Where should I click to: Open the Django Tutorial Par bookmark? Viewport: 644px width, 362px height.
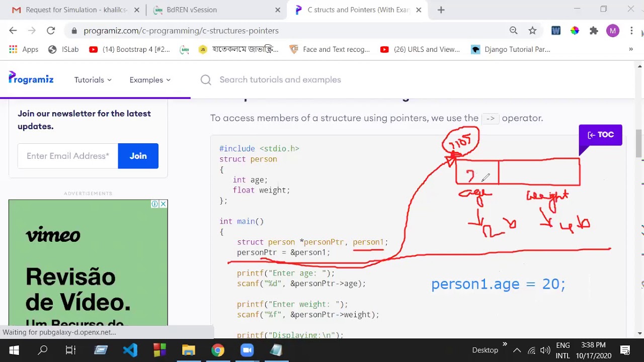coord(511,49)
